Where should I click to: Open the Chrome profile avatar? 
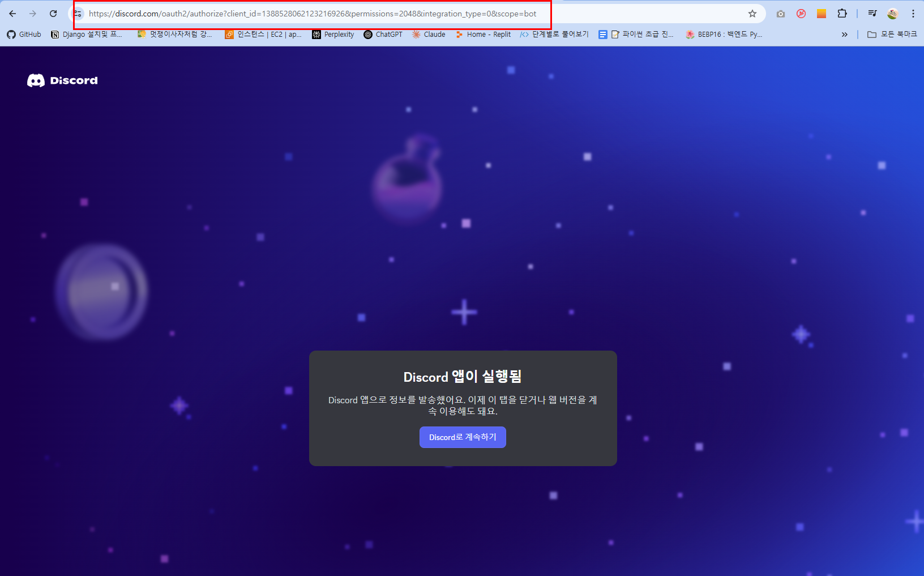(893, 14)
